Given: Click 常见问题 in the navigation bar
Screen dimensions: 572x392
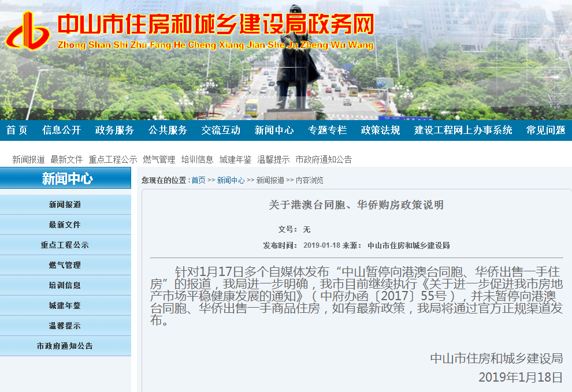Looking at the screenshot, I should [545, 130].
